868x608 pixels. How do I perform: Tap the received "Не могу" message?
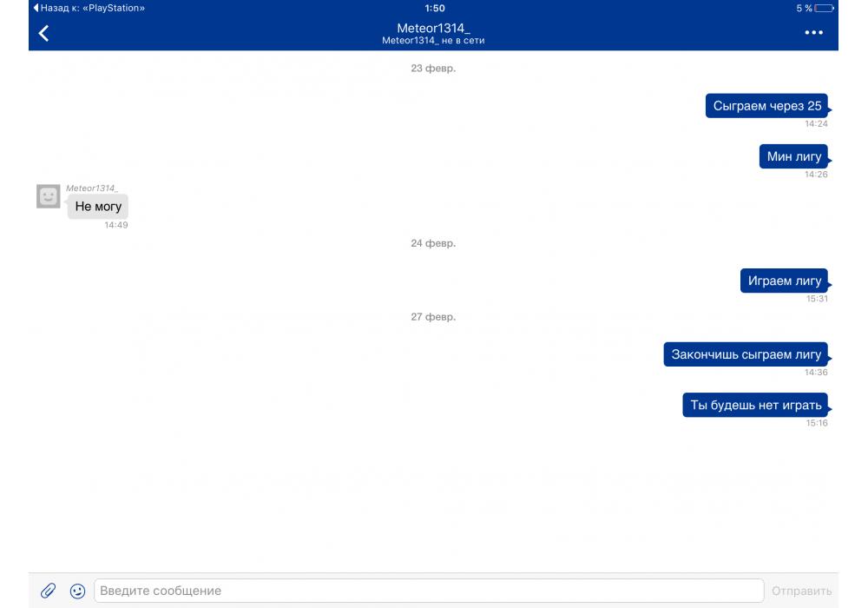pyautogui.click(x=98, y=207)
